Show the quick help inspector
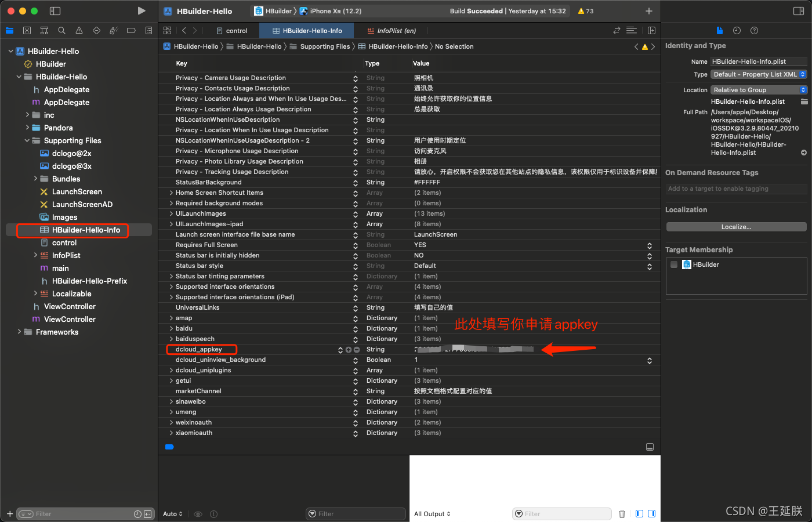Viewport: 812px width, 522px height. tap(754, 31)
